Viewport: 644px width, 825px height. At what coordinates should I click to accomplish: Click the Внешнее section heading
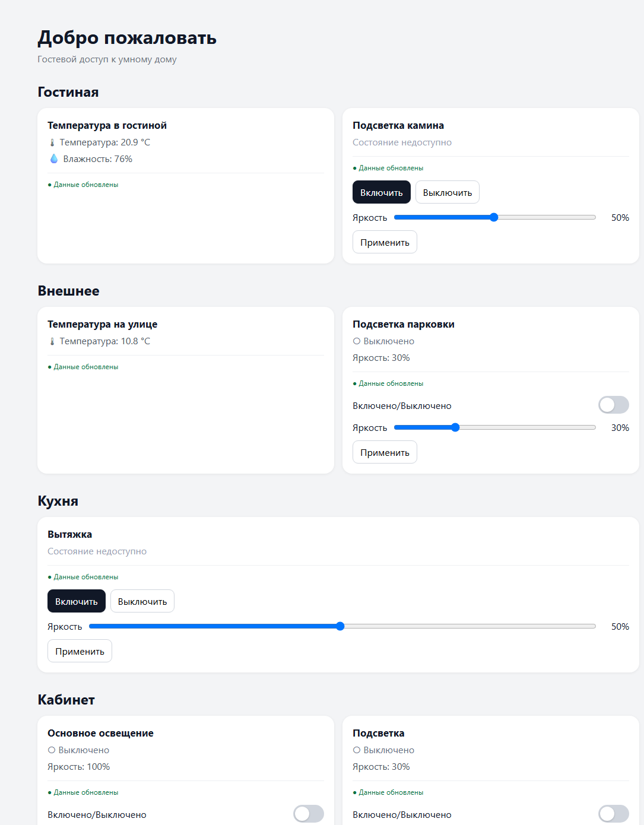tap(69, 291)
